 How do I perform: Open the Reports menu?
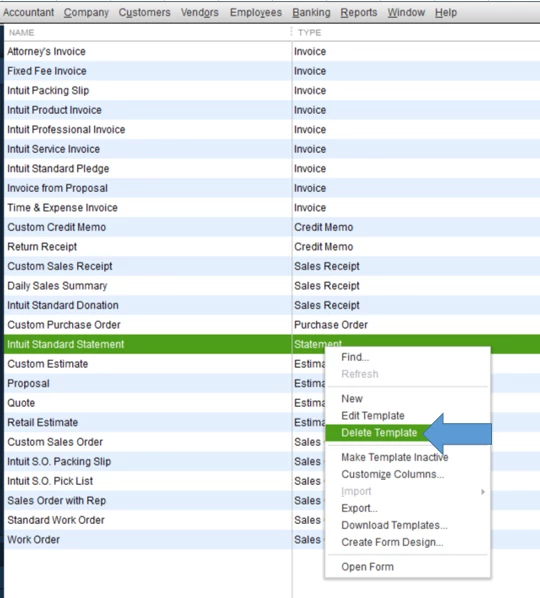tap(358, 13)
